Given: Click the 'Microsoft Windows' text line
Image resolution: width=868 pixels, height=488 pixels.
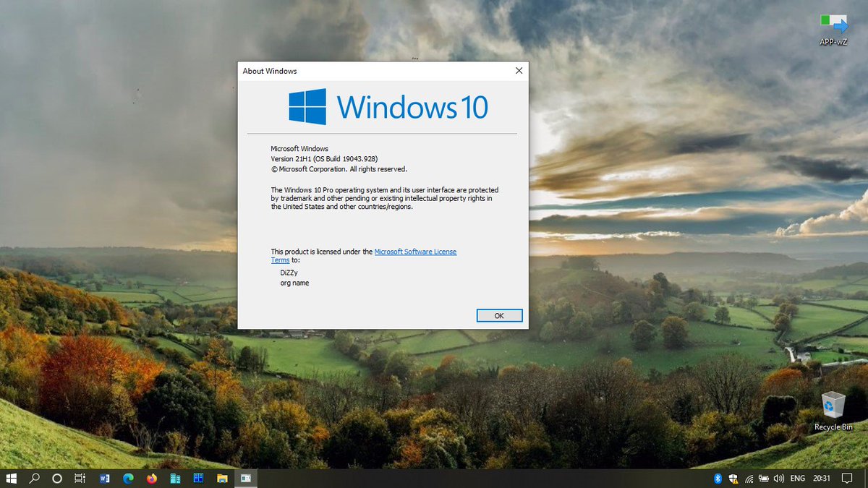Looking at the screenshot, I should coord(299,149).
